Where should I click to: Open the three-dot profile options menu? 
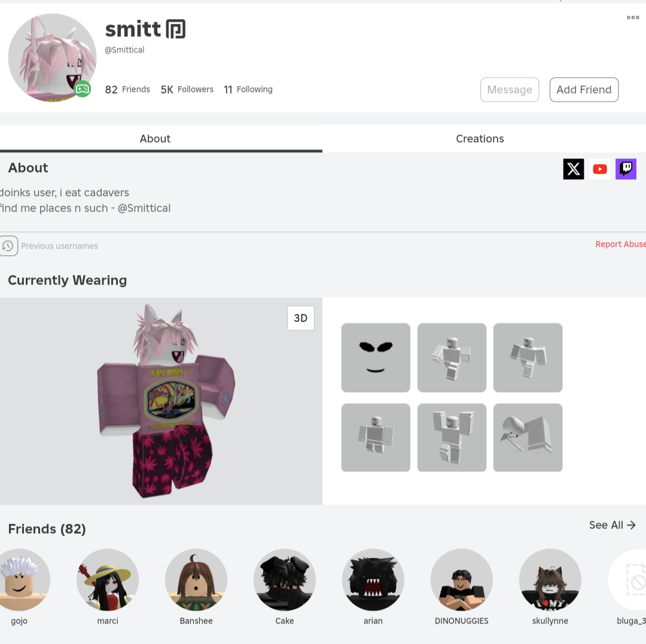633,17
